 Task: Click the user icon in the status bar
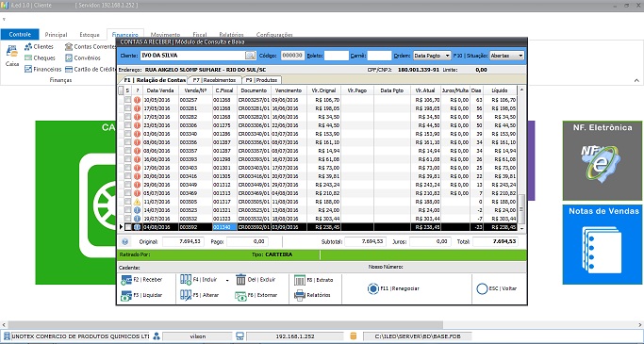click(157, 336)
